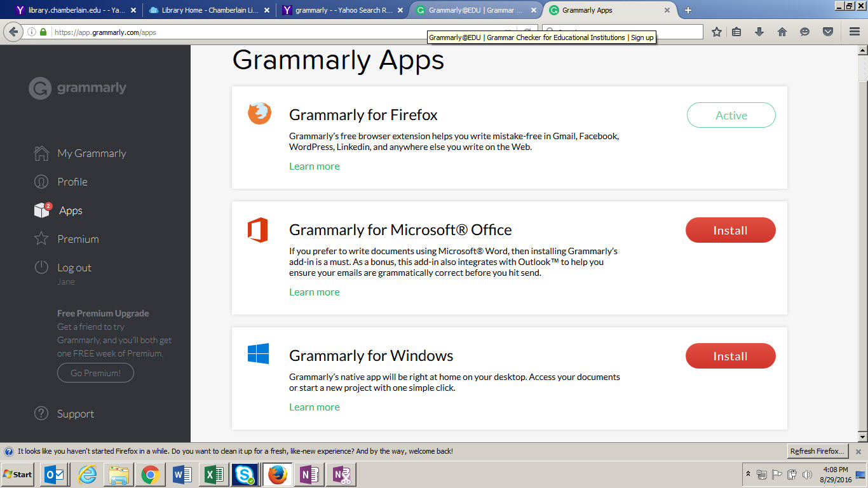Switch to grammarly Yahoo Search tab

[342, 10]
